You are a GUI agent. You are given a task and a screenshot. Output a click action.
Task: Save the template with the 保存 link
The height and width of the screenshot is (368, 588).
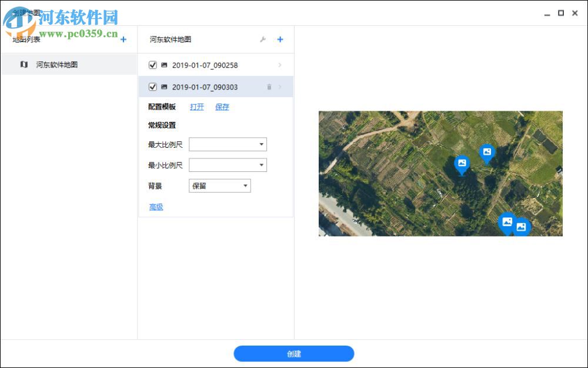222,107
